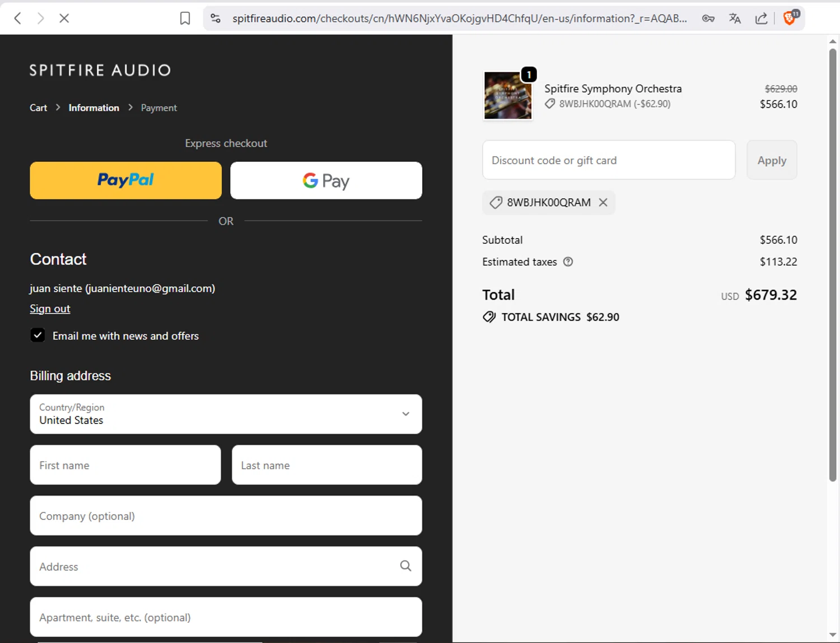840x643 pixels.
Task: Bookmark this page using the bookmark icon
Action: click(x=185, y=18)
